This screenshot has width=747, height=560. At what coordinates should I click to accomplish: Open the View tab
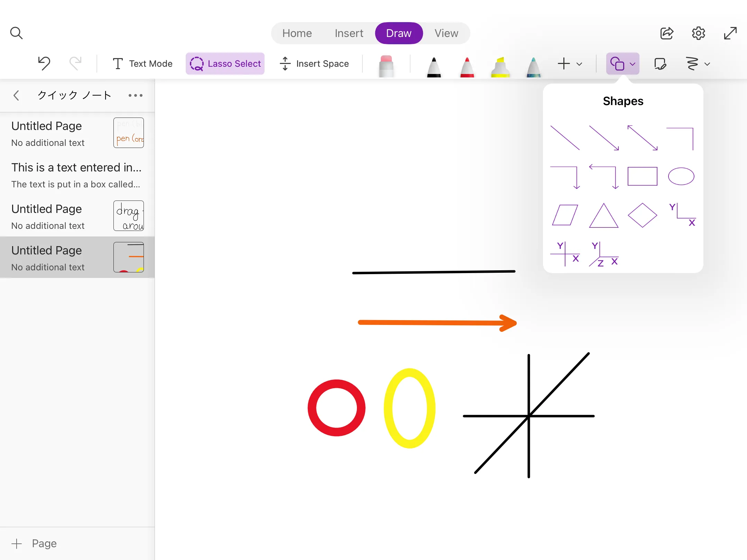click(x=446, y=33)
